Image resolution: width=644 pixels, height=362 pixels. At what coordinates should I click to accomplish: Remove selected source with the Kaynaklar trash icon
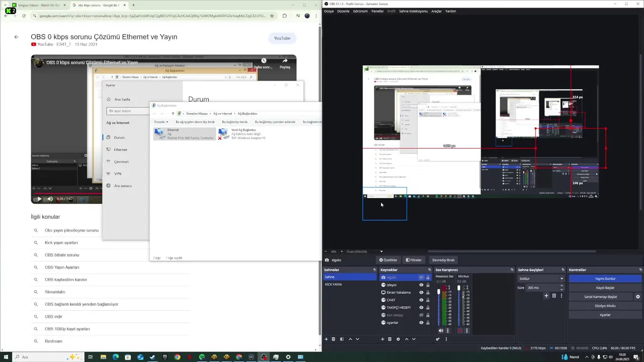tap(389, 339)
